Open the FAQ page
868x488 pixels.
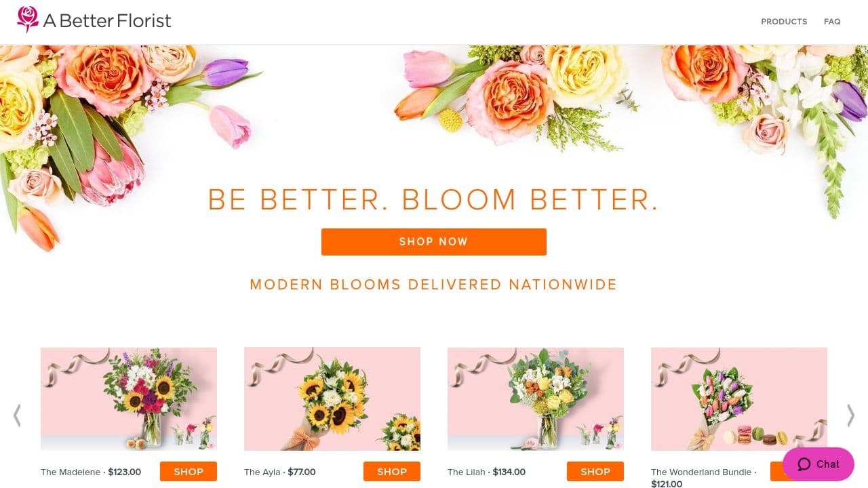832,21
